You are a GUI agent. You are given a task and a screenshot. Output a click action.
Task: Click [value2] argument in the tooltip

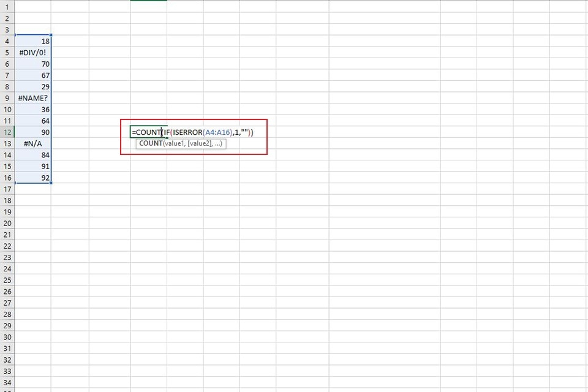(200, 143)
